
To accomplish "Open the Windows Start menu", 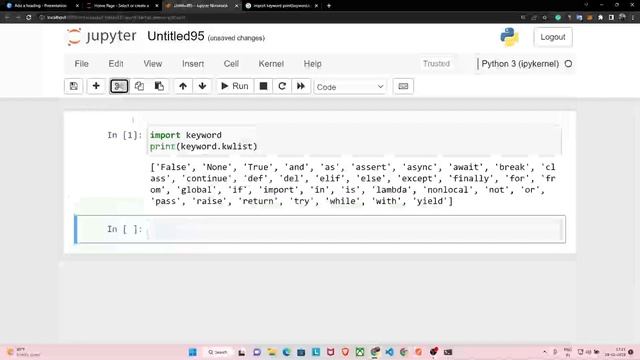I will point(193,352).
